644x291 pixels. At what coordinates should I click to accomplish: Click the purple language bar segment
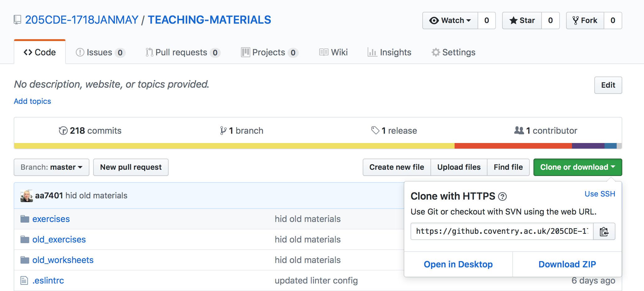pyautogui.click(x=588, y=146)
